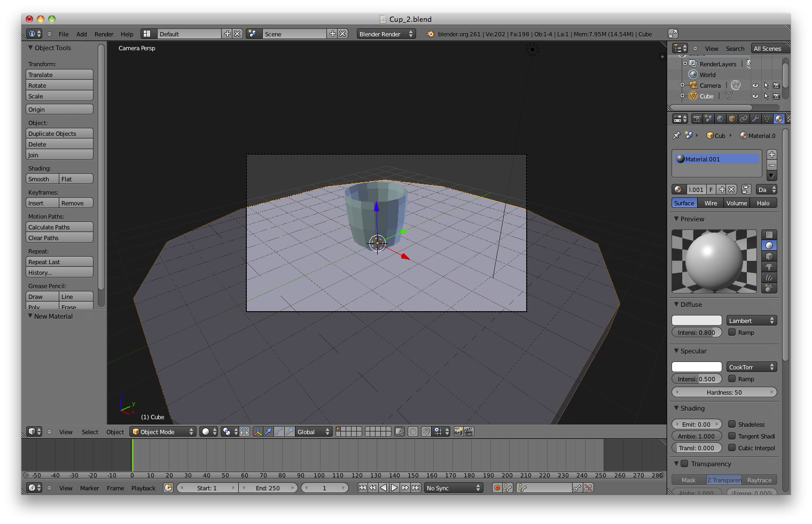Play animation forward
The width and height of the screenshot is (812, 524).
(x=394, y=488)
